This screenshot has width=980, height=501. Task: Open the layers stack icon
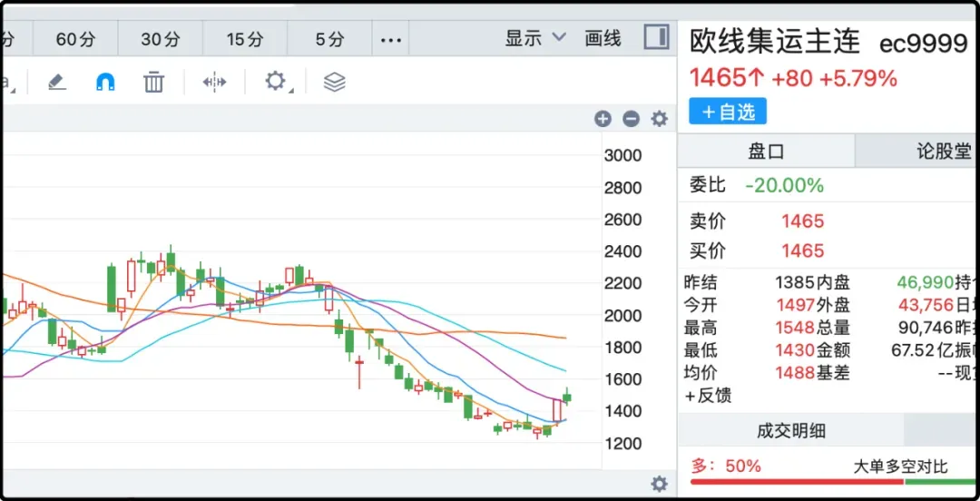tap(335, 83)
